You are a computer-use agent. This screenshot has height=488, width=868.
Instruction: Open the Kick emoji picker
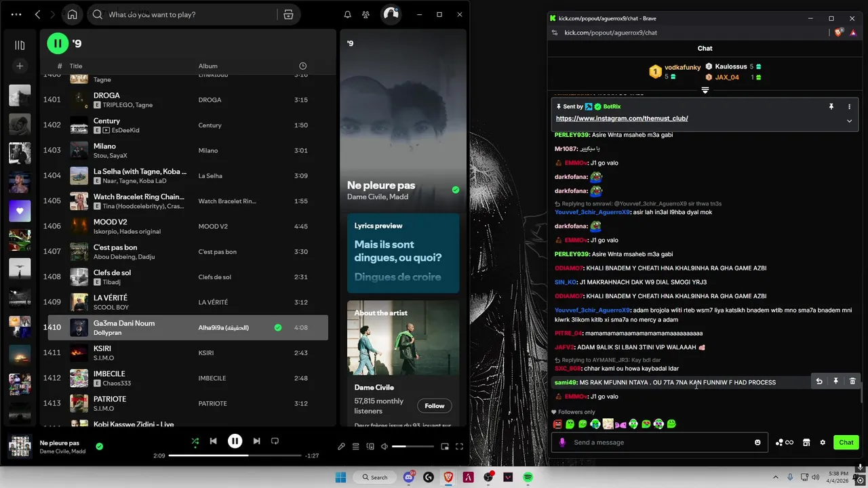[757, 443]
